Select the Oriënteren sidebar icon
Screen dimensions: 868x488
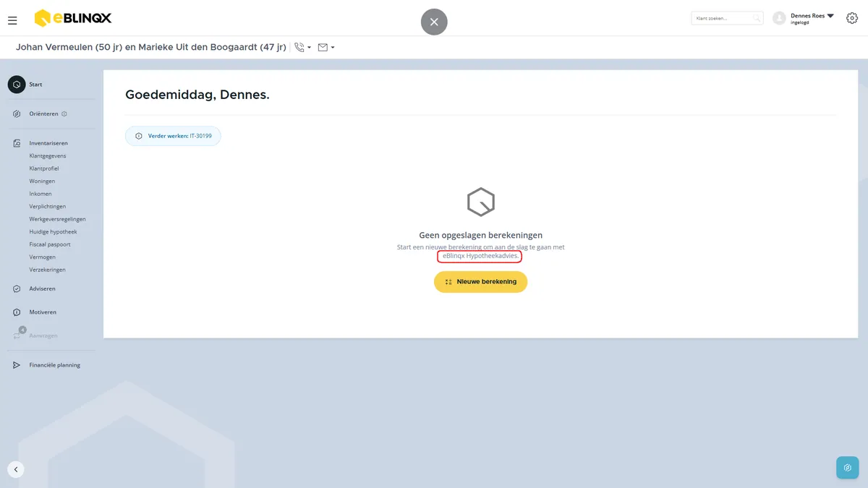pyautogui.click(x=17, y=114)
